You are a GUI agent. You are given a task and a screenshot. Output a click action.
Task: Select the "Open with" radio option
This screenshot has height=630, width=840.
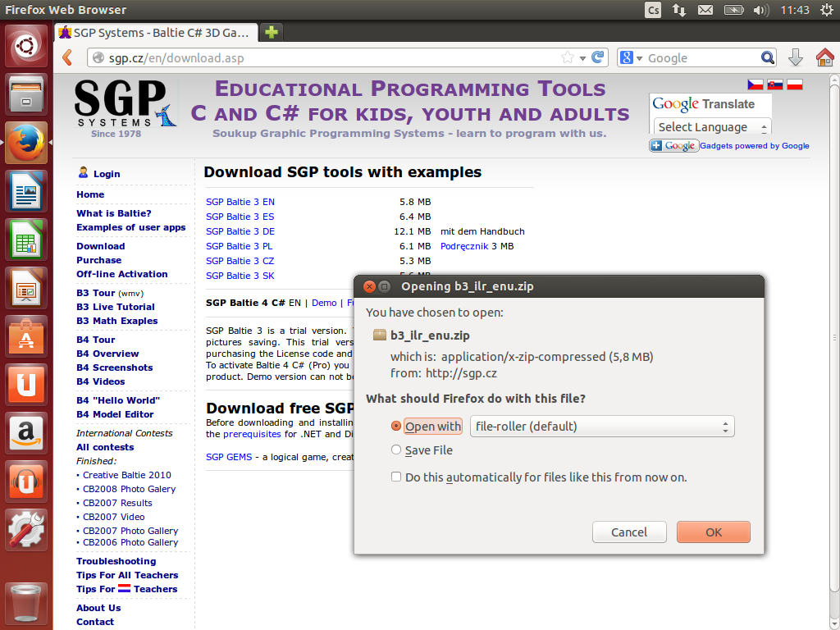[396, 427]
